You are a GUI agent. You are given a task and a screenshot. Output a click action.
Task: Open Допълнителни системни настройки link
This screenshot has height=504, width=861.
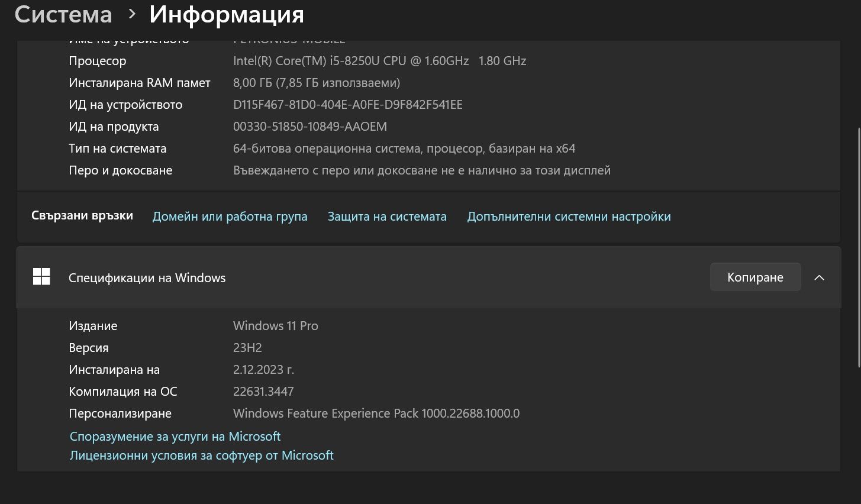click(569, 217)
